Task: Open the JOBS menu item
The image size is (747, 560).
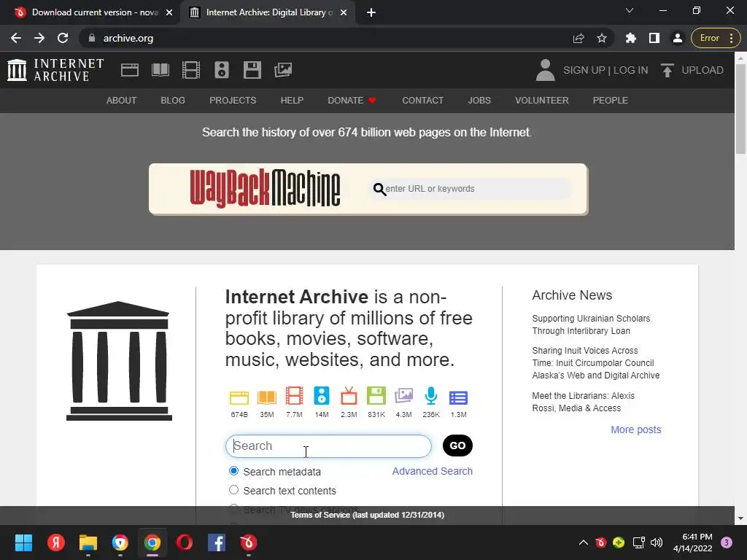Action: 479,101
